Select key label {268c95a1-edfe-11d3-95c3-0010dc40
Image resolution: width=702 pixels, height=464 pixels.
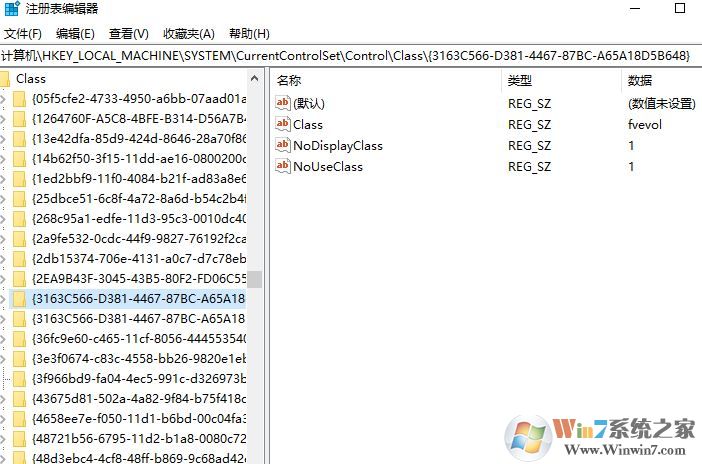tap(139, 219)
